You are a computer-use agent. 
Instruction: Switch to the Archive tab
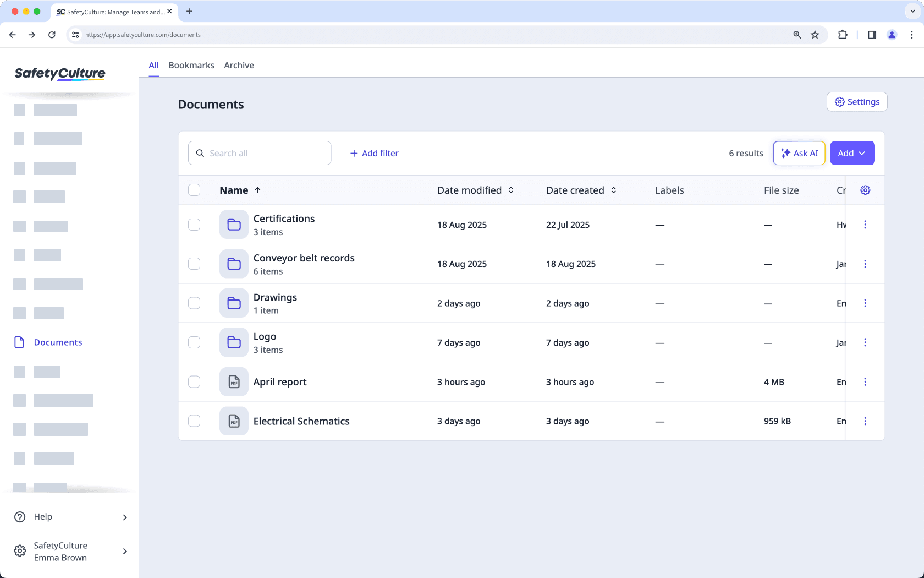tap(239, 65)
